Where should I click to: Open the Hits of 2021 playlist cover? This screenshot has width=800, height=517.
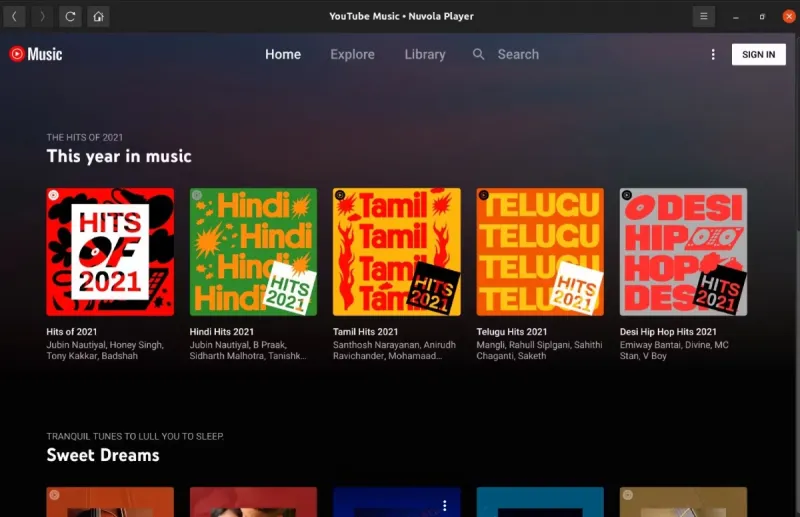110,252
